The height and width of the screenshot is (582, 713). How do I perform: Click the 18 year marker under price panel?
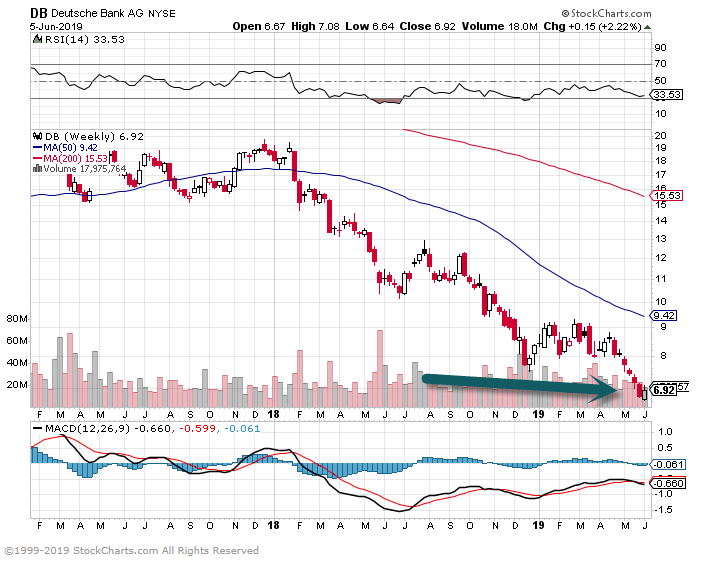pos(273,415)
